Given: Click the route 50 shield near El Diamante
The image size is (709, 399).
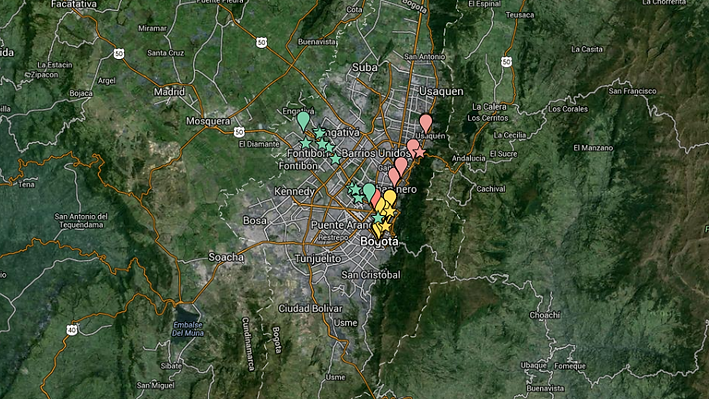Looking at the screenshot, I should pyautogui.click(x=239, y=132).
